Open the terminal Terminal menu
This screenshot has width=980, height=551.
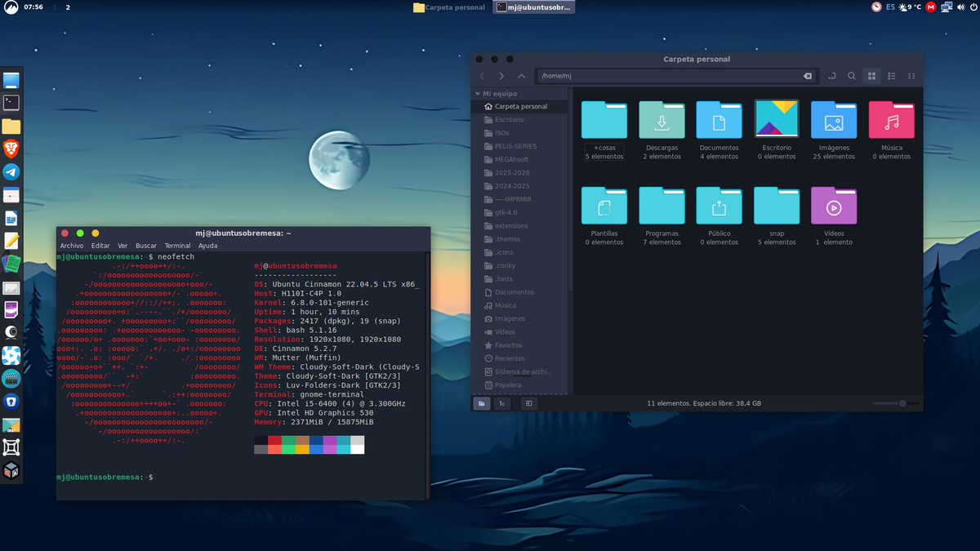(177, 246)
